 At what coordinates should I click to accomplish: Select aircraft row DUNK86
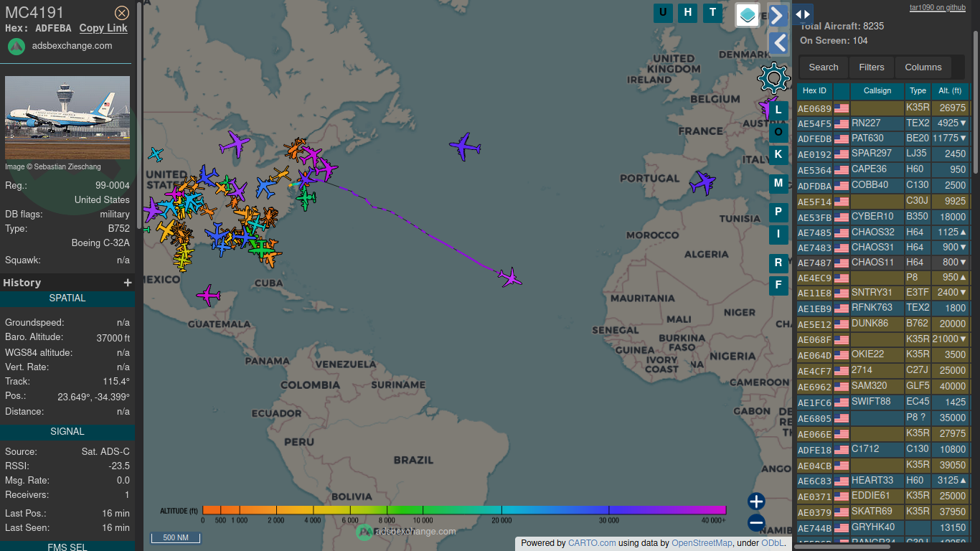883,324
